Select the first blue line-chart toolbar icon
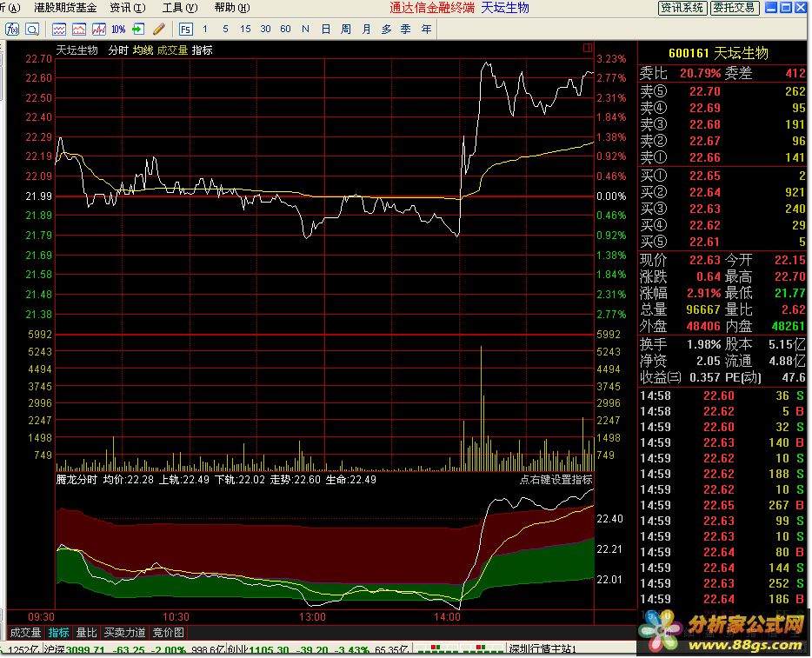The image size is (812, 658). pos(59,30)
